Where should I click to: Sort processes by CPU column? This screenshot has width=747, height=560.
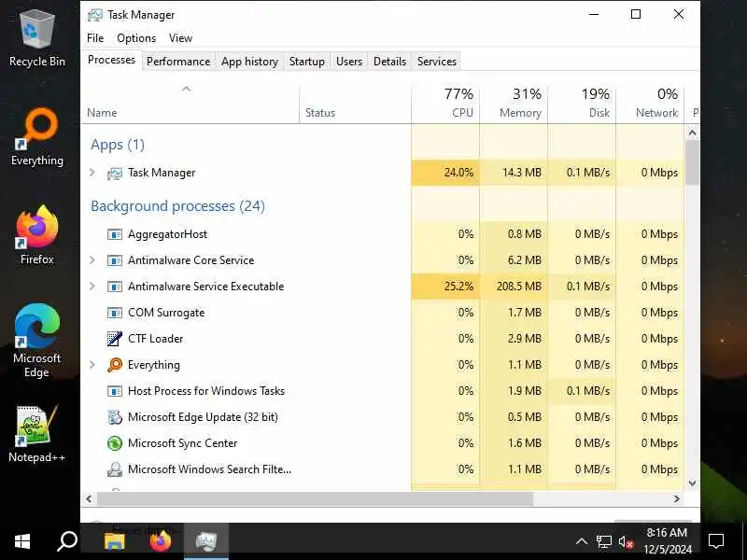click(445, 104)
